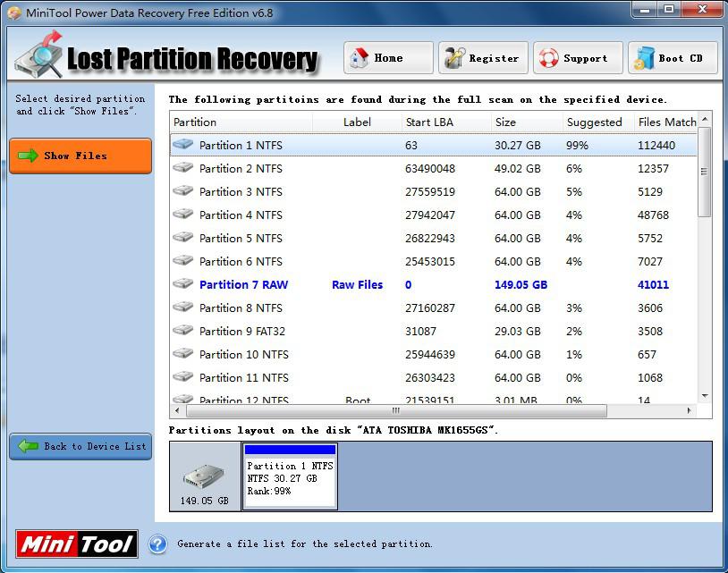Click Files Match value "48768"

(x=653, y=215)
